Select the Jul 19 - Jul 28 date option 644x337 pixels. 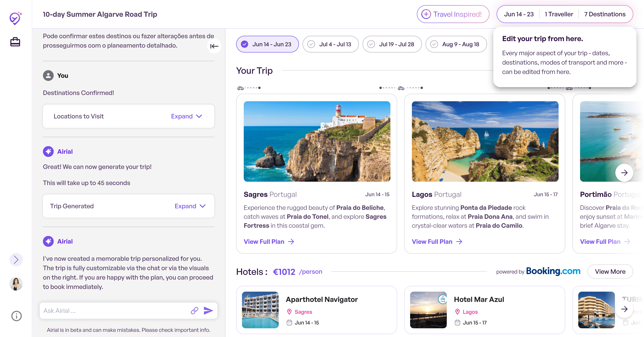tap(392, 44)
